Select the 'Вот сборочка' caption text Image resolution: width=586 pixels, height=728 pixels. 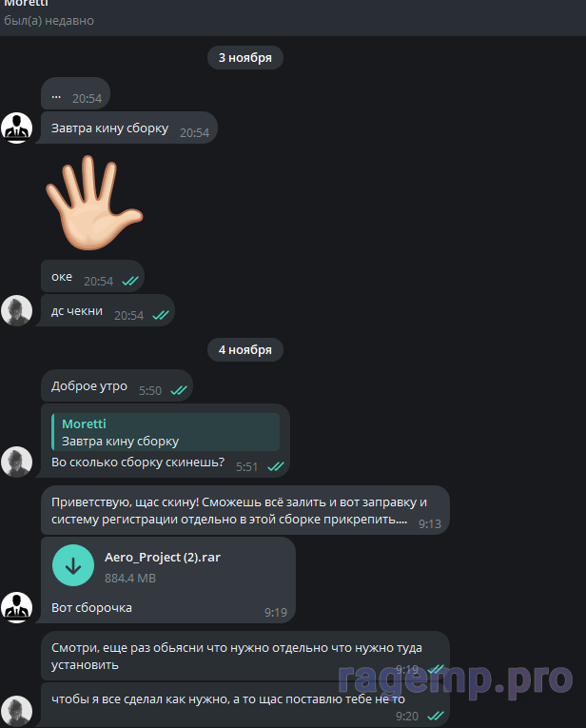pyautogui.click(x=92, y=608)
